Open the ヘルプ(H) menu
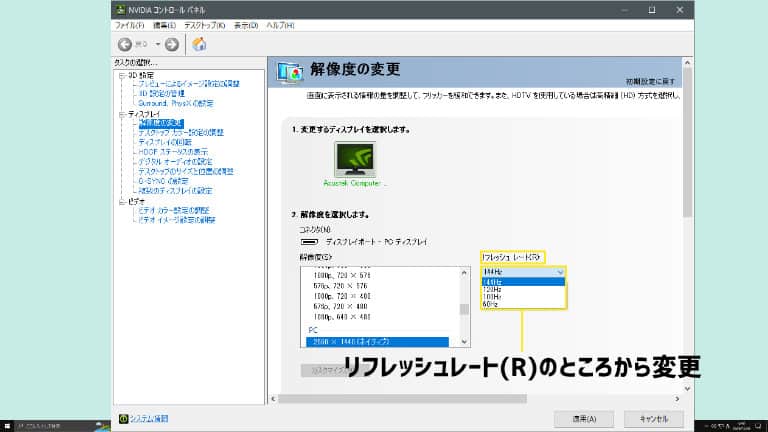 pos(280,25)
